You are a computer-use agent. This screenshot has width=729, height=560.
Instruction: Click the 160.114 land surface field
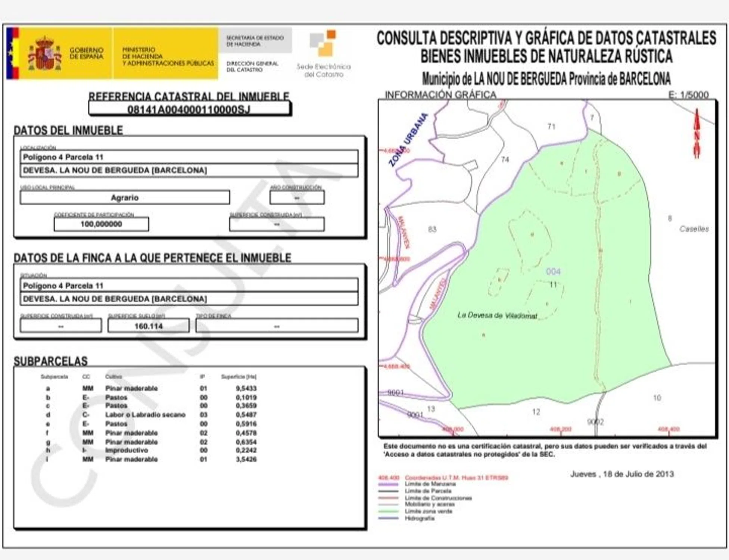[149, 326]
